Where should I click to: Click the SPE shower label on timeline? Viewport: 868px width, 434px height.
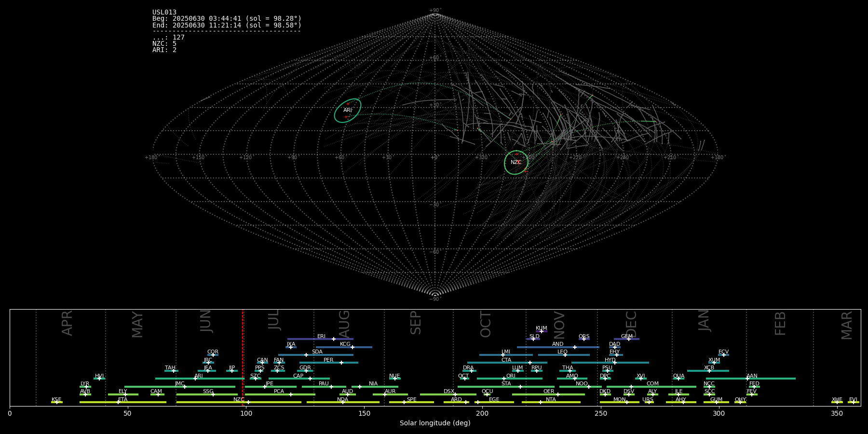pos(411,400)
